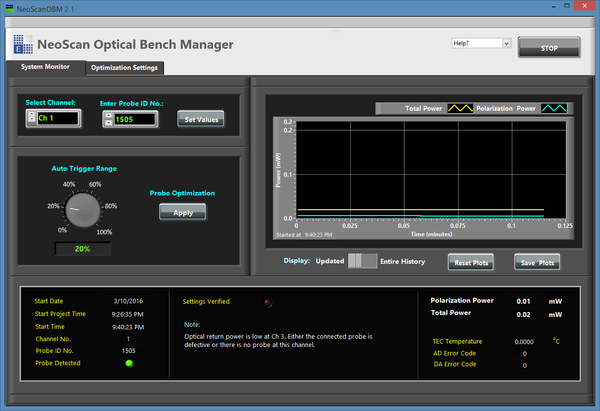Click the Save Plots button
The height and width of the screenshot is (411, 600).
537,262
